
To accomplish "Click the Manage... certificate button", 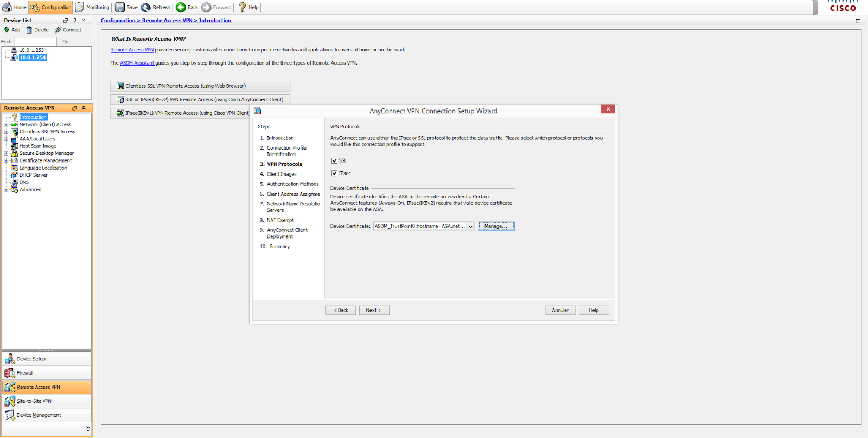I will pos(496,227).
